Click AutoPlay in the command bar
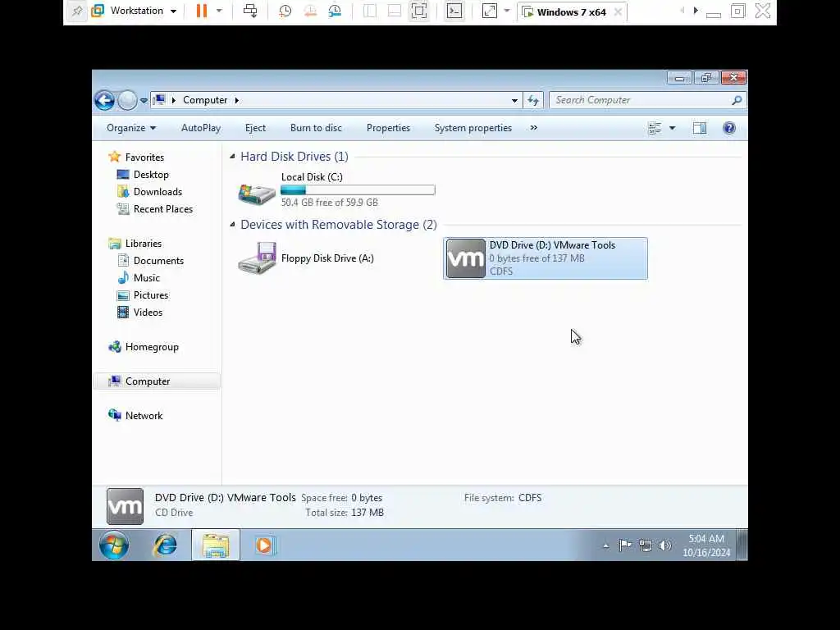Viewport: 840px width, 630px height. coord(201,128)
